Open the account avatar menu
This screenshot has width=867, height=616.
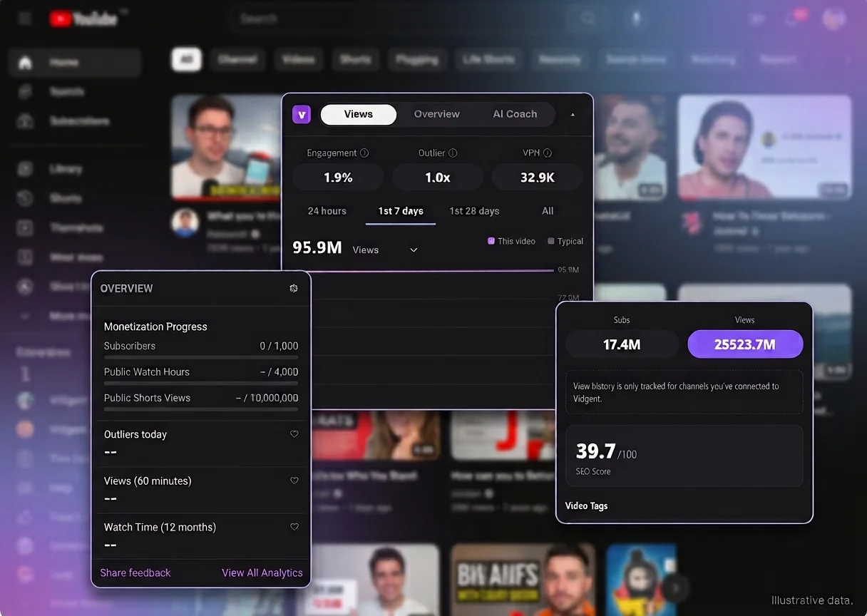coord(833,19)
